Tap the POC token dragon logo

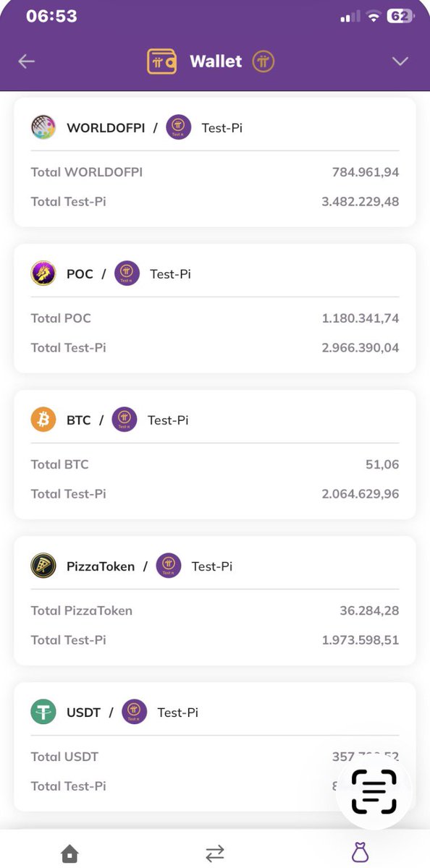click(43, 273)
